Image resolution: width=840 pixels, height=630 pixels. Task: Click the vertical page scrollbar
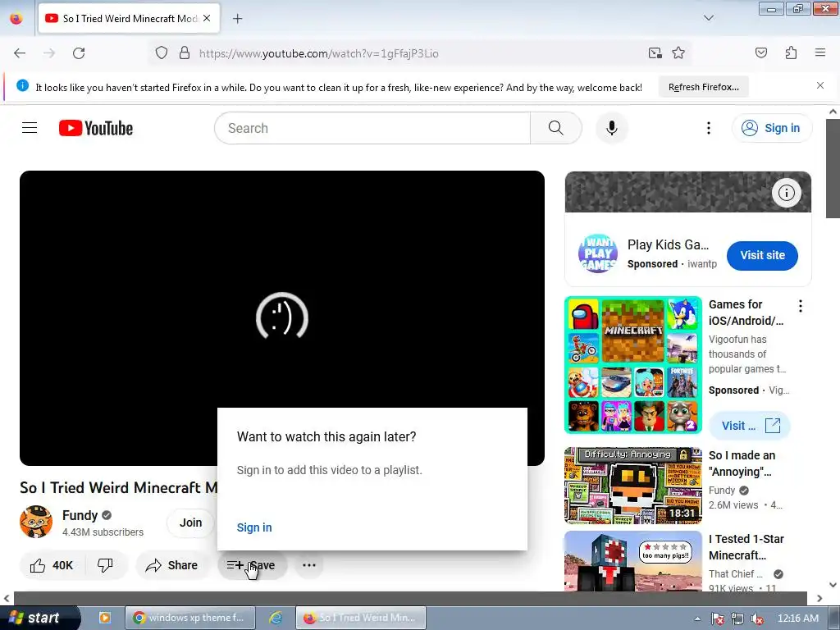(x=833, y=168)
